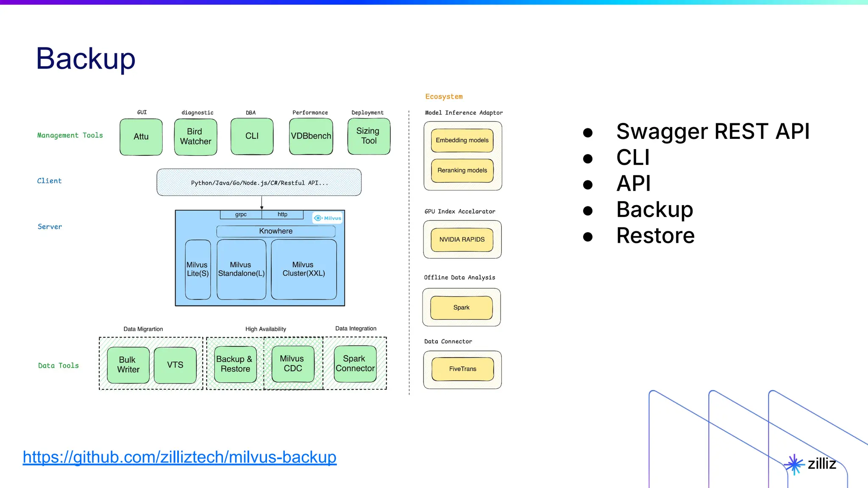Click the FiveTrans connector box
The image size is (868, 488).
click(x=462, y=369)
